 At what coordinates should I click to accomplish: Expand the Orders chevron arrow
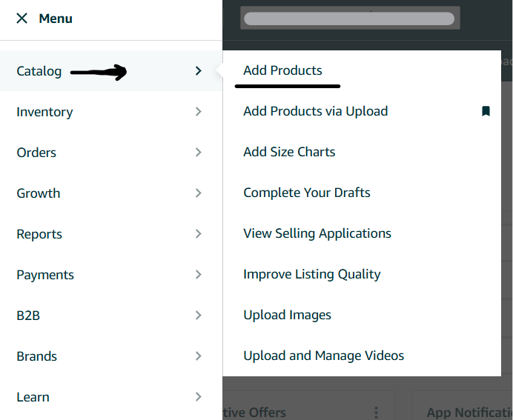coord(198,153)
